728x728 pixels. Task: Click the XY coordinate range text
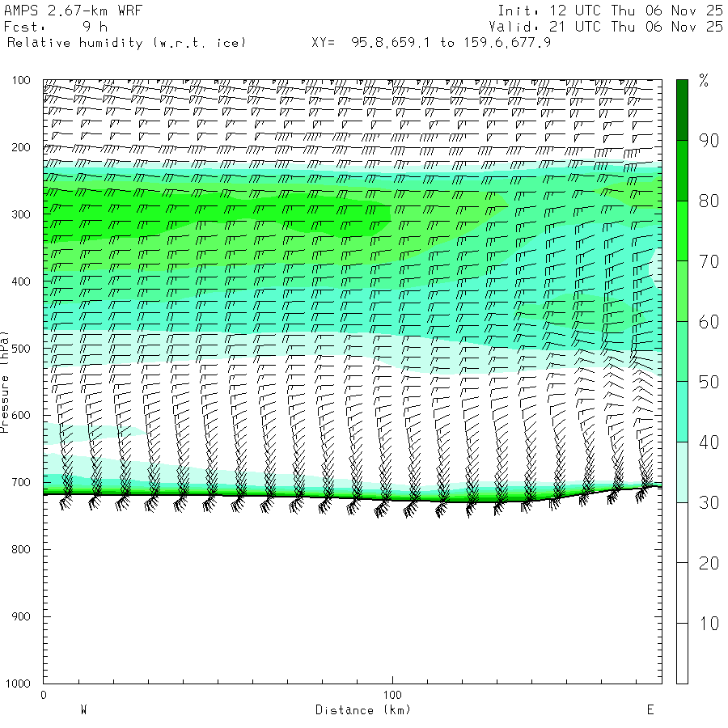430,42
